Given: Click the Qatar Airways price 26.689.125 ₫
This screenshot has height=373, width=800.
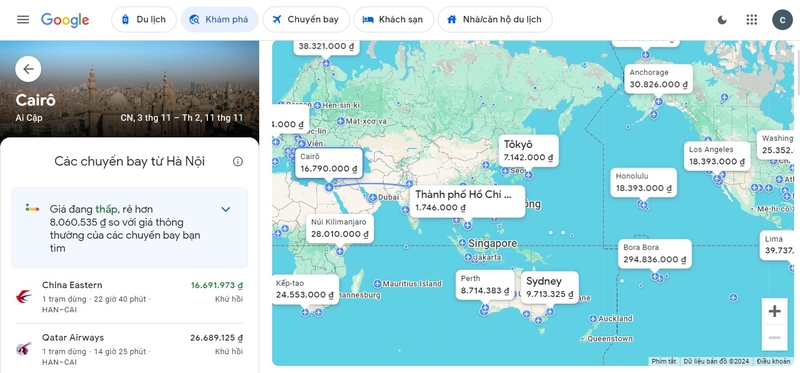Looking at the screenshot, I should tap(217, 338).
